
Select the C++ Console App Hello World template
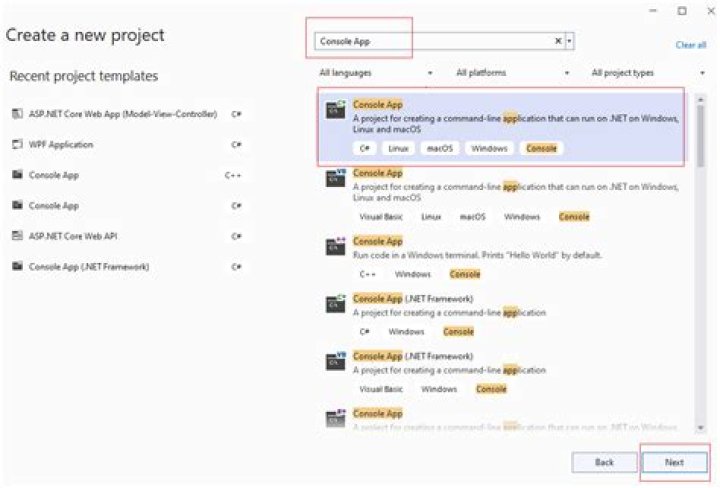[501, 258]
